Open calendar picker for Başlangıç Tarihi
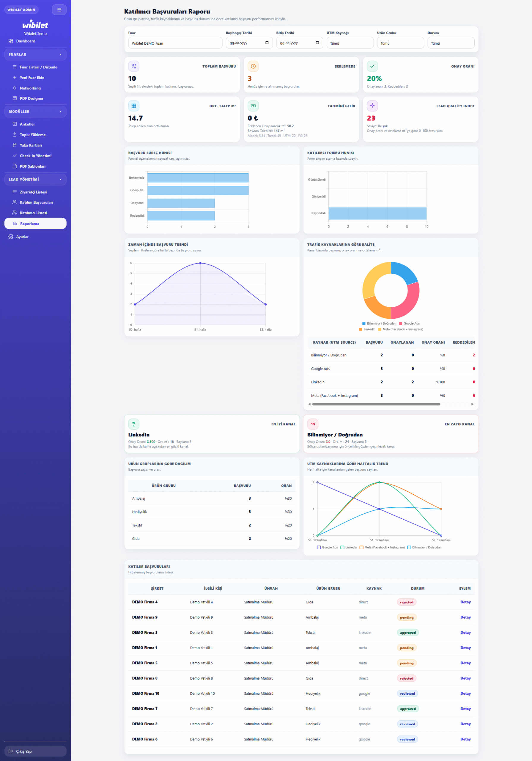This screenshot has width=532, height=761. click(x=267, y=43)
